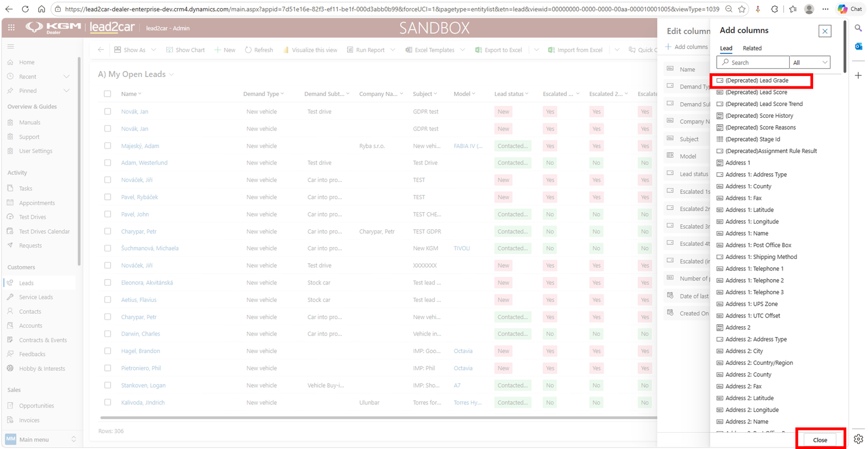Click the back arrow in command bar
Viewport: 868px width, 449px height.
[x=101, y=50]
